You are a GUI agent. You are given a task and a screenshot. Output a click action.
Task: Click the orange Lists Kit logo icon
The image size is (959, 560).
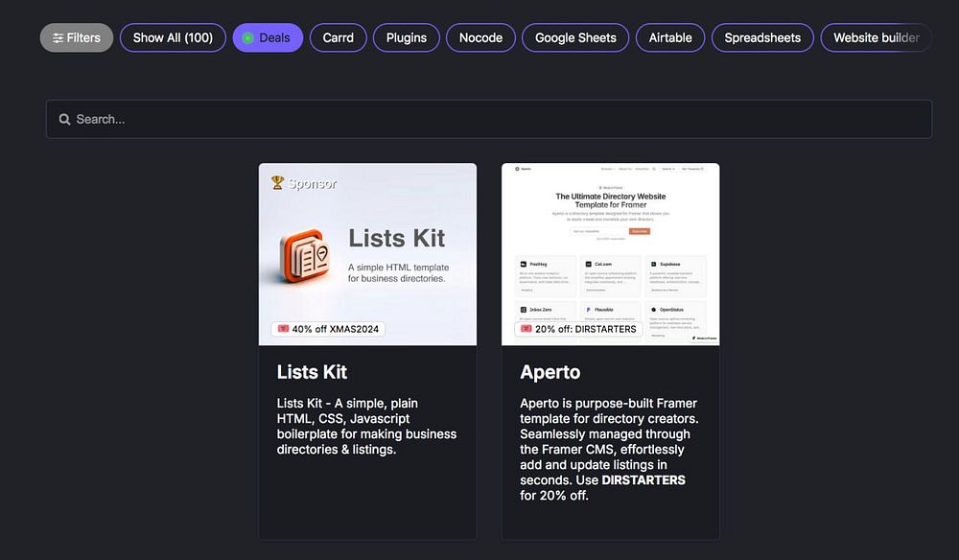click(x=305, y=255)
